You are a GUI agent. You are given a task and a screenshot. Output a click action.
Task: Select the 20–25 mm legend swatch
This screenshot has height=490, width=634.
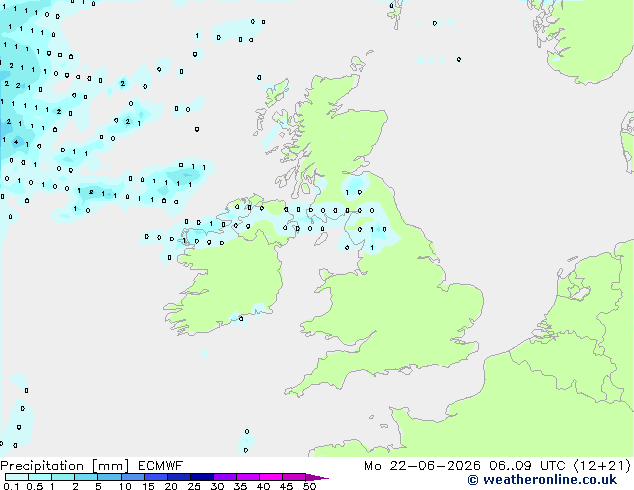coord(178,477)
